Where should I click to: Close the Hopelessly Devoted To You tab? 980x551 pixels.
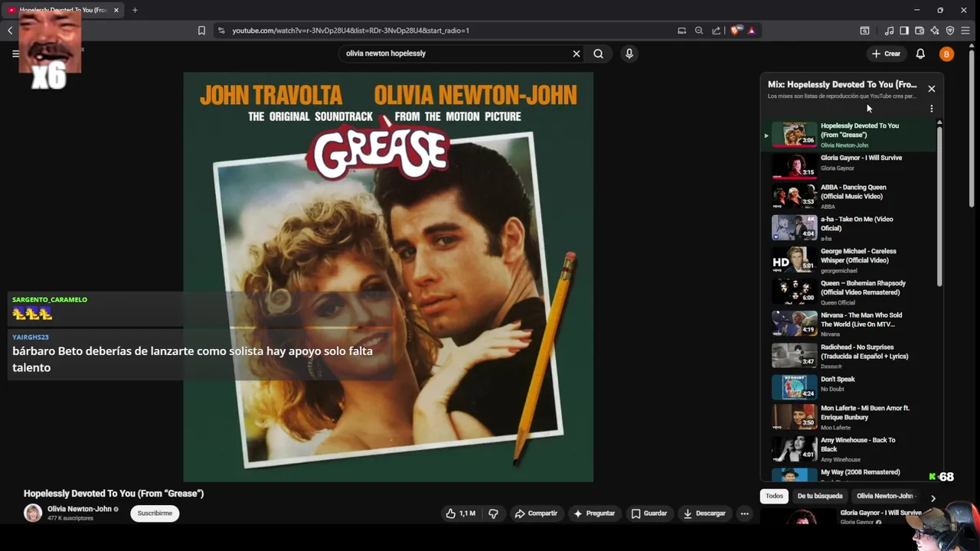pos(116,10)
